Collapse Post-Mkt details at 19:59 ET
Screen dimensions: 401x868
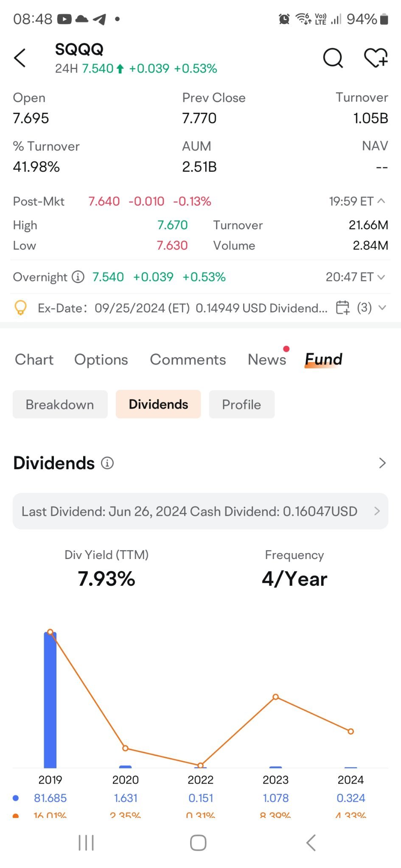(x=381, y=201)
